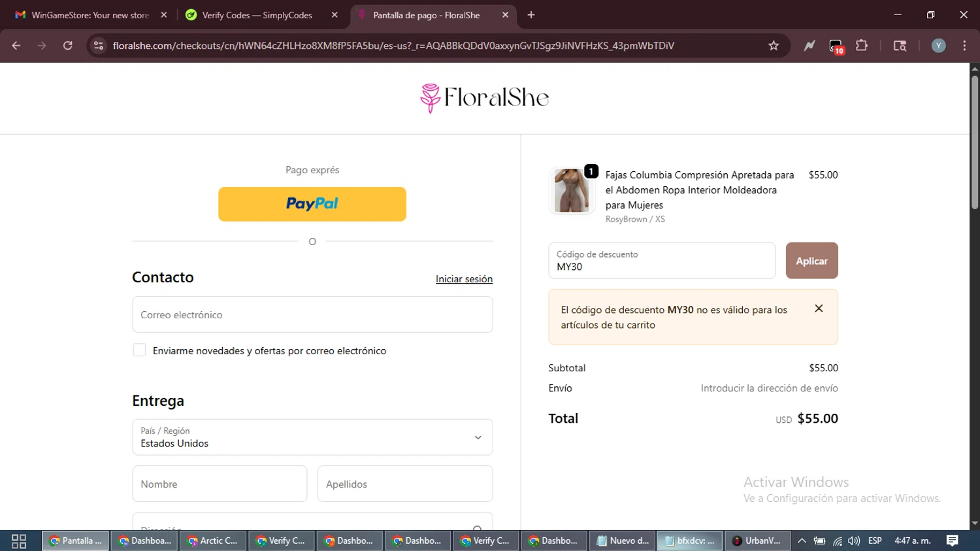Tick the email newsletter offers checkbox
This screenshot has height=551, width=980.
[x=139, y=350]
